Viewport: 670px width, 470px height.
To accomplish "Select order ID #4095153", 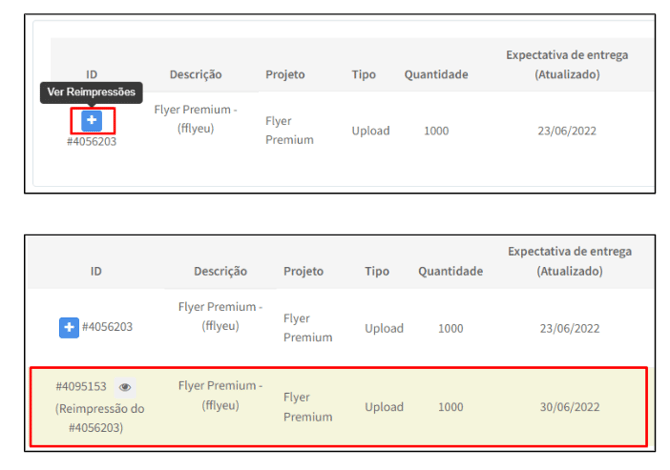I will [81, 387].
